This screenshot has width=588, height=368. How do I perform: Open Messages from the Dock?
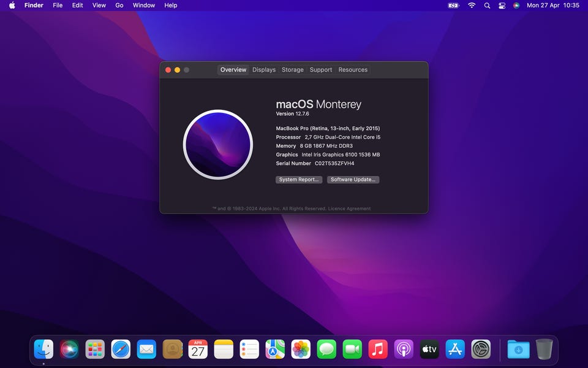(x=326, y=349)
